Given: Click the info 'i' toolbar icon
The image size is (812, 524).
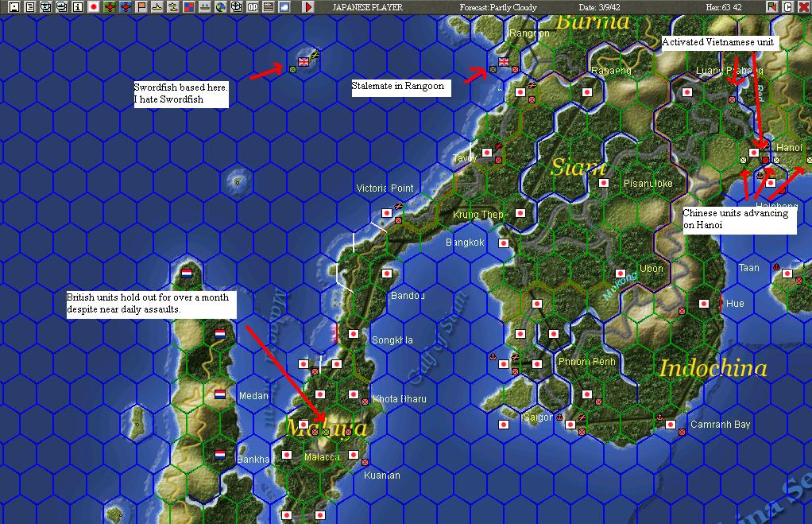Looking at the screenshot, I should [x=78, y=6].
